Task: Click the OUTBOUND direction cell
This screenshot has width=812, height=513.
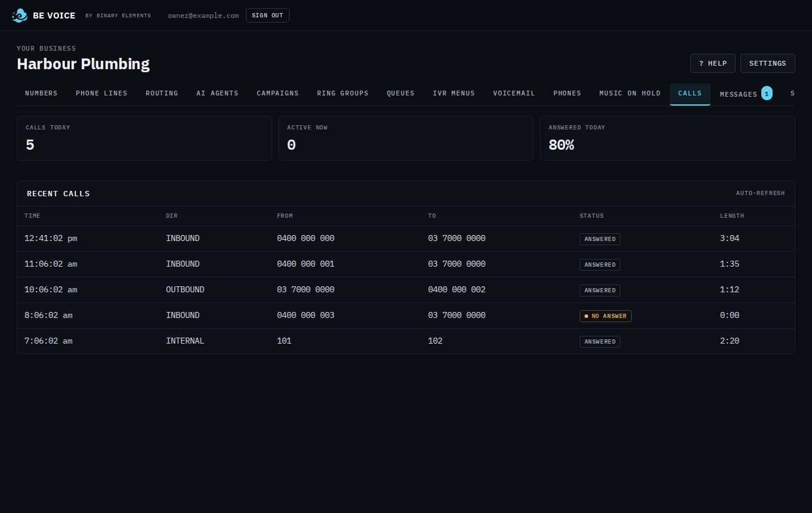Action: click(x=185, y=290)
